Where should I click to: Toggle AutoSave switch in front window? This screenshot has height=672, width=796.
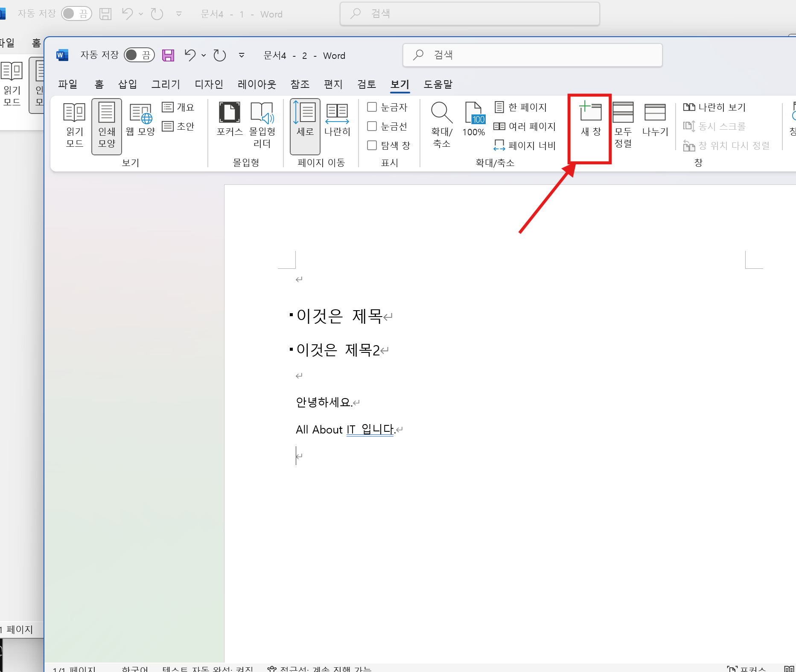click(139, 55)
